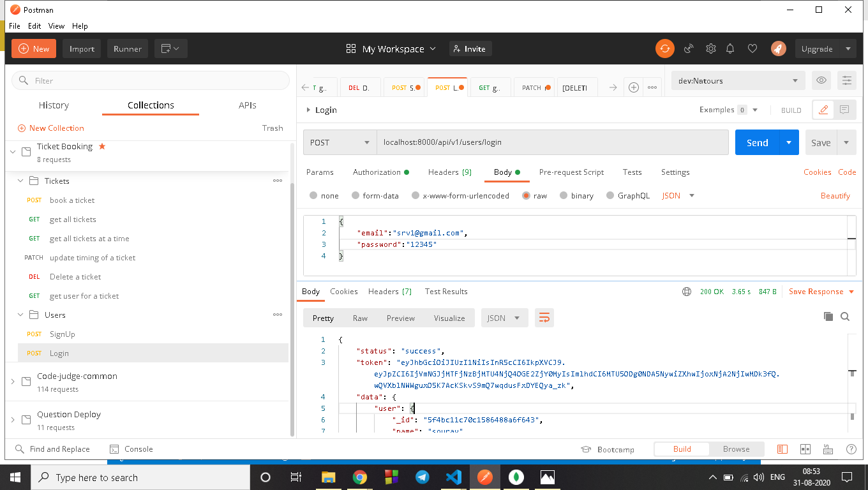Open the environment quick look eye icon
Image resolution: width=868 pixels, height=490 pixels.
(x=821, y=80)
